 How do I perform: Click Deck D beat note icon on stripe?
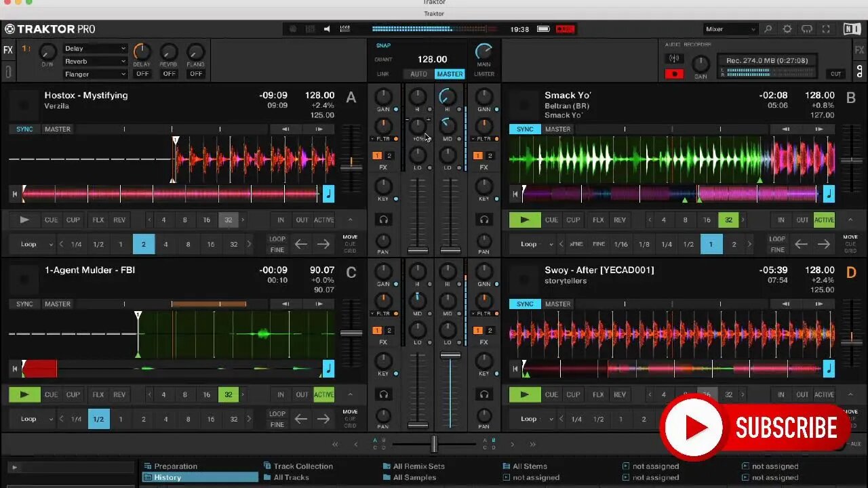pyautogui.click(x=829, y=369)
